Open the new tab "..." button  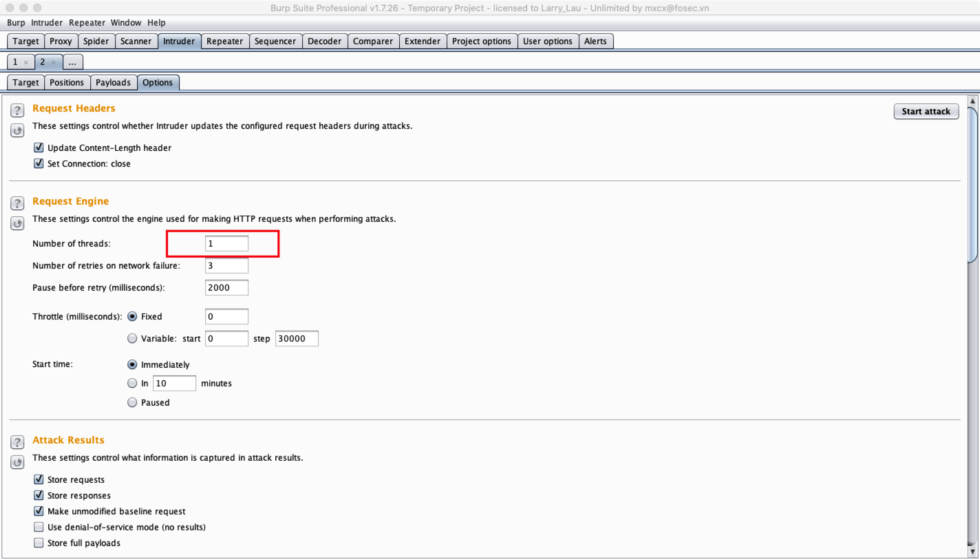click(72, 62)
